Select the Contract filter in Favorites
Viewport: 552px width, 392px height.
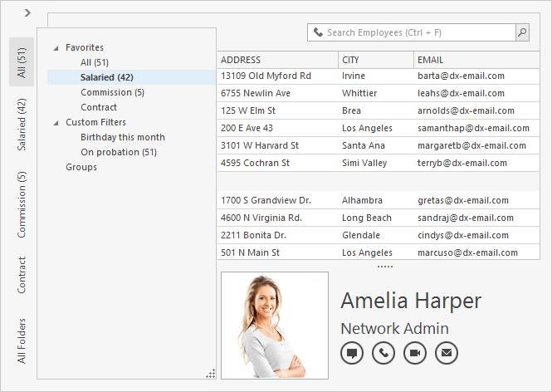pos(99,107)
